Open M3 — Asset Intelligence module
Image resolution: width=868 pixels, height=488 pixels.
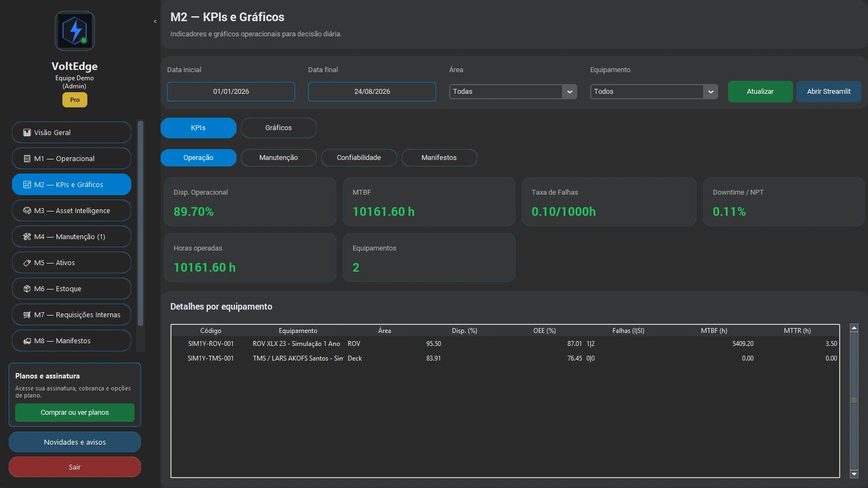72,210
